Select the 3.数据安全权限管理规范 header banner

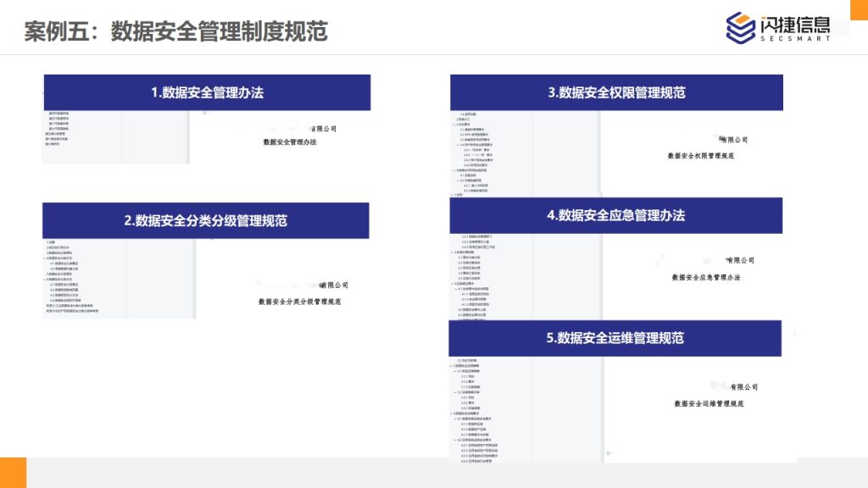pos(617,92)
